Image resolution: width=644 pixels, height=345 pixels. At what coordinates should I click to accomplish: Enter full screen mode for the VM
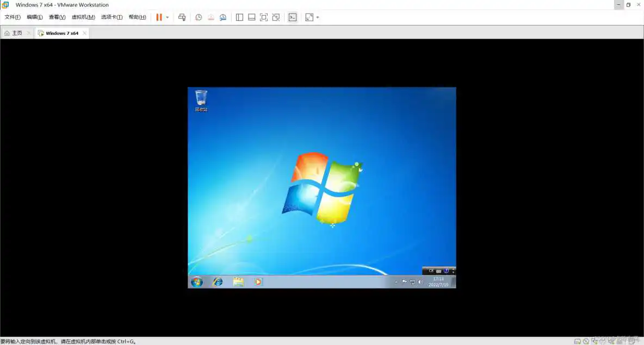[263, 17]
